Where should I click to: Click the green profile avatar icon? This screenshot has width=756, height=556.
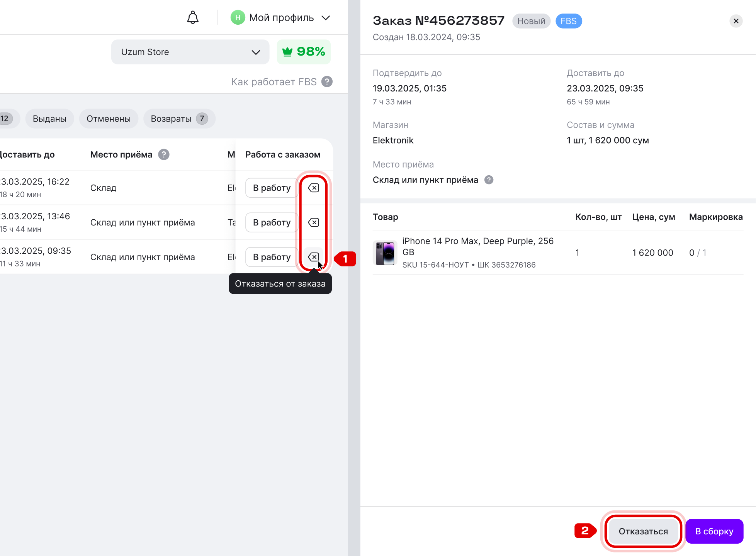point(238,18)
